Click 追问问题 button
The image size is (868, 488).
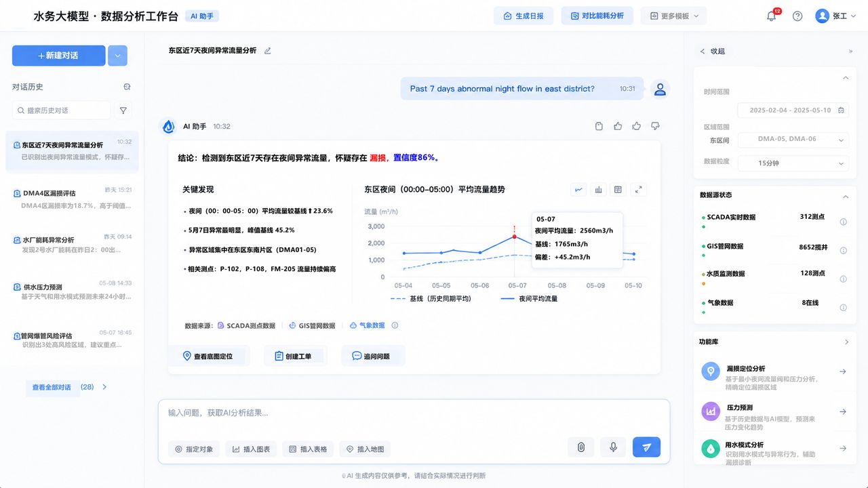tap(373, 356)
